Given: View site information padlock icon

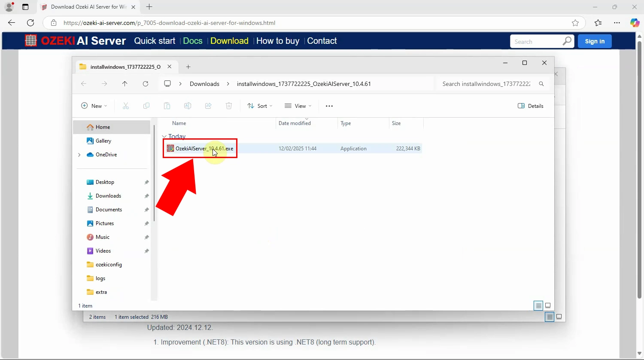Looking at the screenshot, I should [54, 23].
